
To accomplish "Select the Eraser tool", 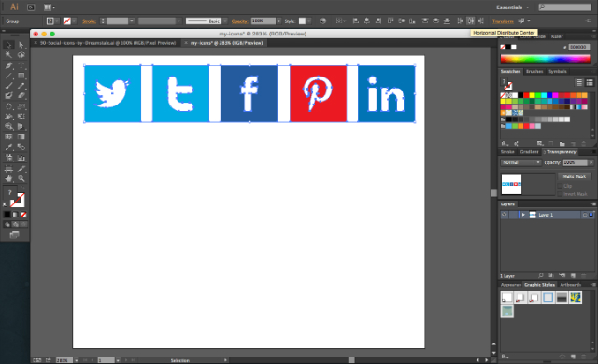I will [x=21, y=95].
